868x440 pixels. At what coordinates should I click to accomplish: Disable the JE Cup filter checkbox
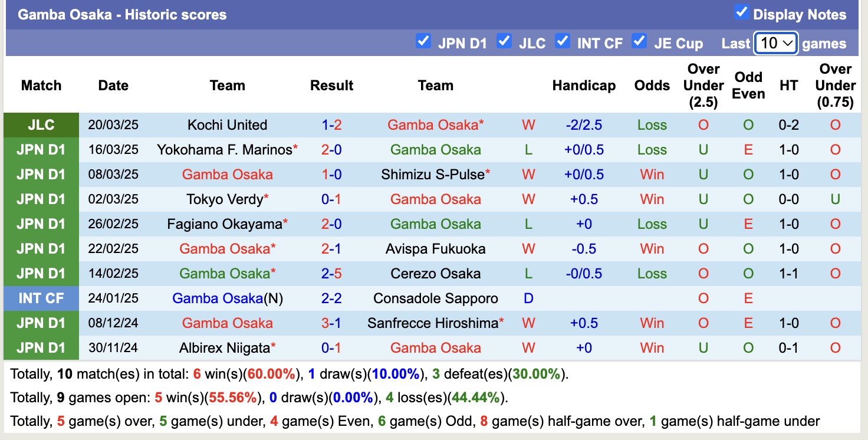(639, 41)
